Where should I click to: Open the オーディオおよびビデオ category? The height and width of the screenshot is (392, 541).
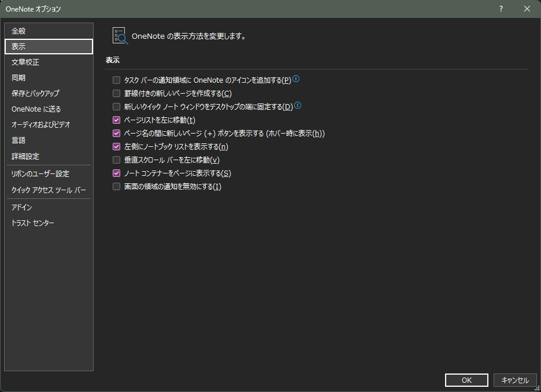(49, 124)
